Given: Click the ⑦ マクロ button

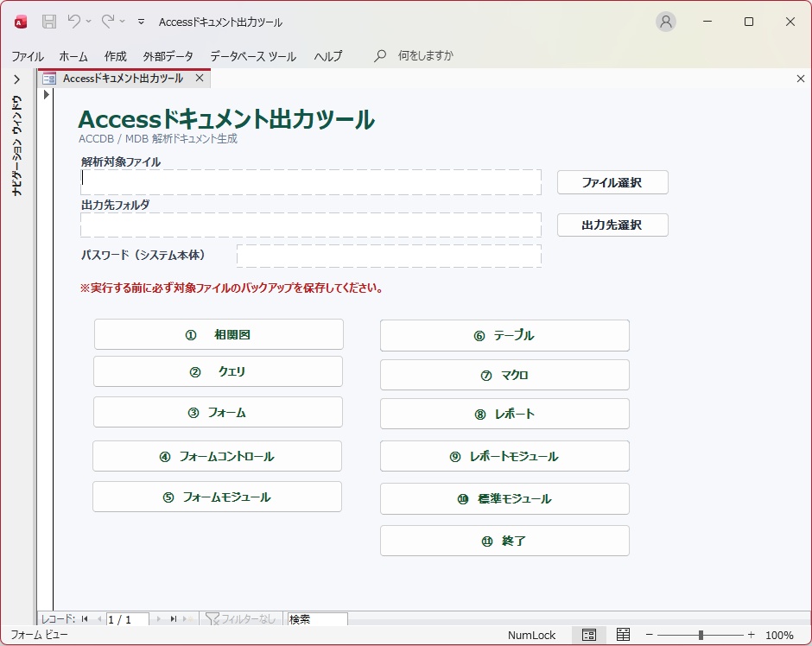Looking at the screenshot, I should click(x=505, y=375).
